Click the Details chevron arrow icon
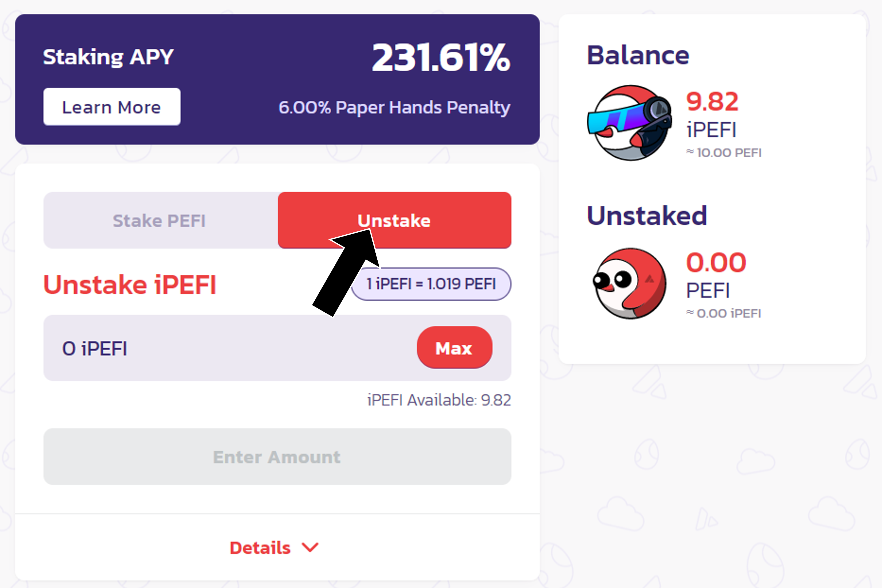 click(311, 548)
